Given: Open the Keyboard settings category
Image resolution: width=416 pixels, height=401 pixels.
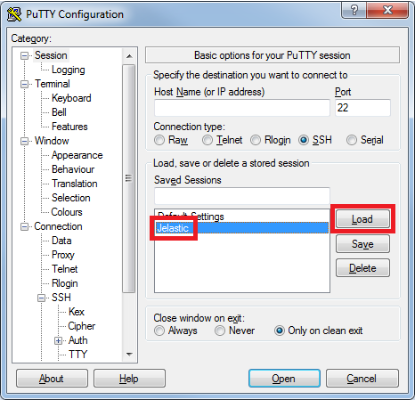Looking at the screenshot, I should (71, 98).
